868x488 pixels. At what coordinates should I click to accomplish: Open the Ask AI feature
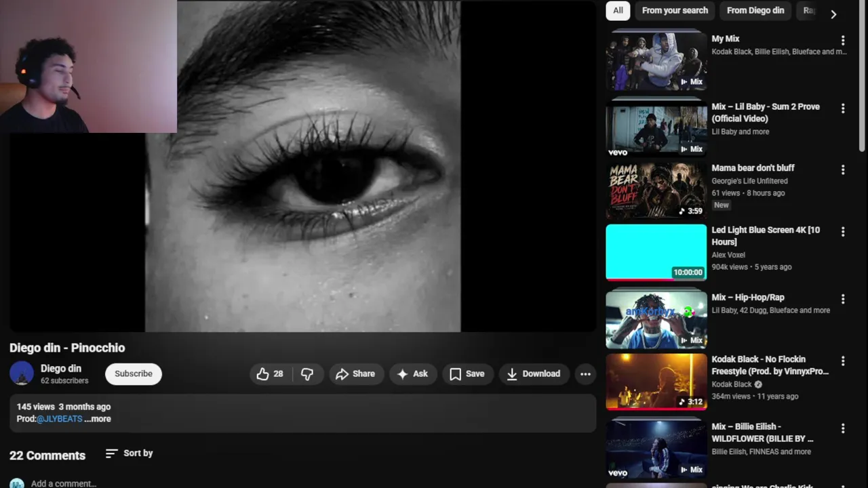pyautogui.click(x=412, y=373)
